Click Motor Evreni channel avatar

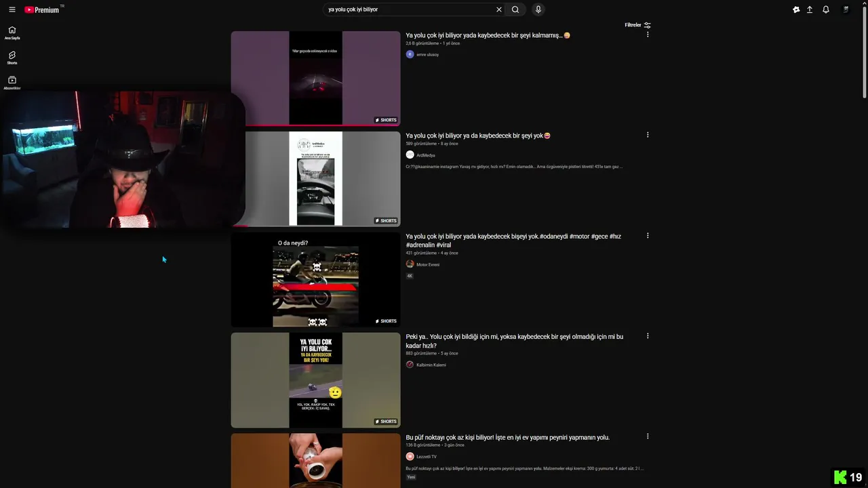click(x=410, y=264)
